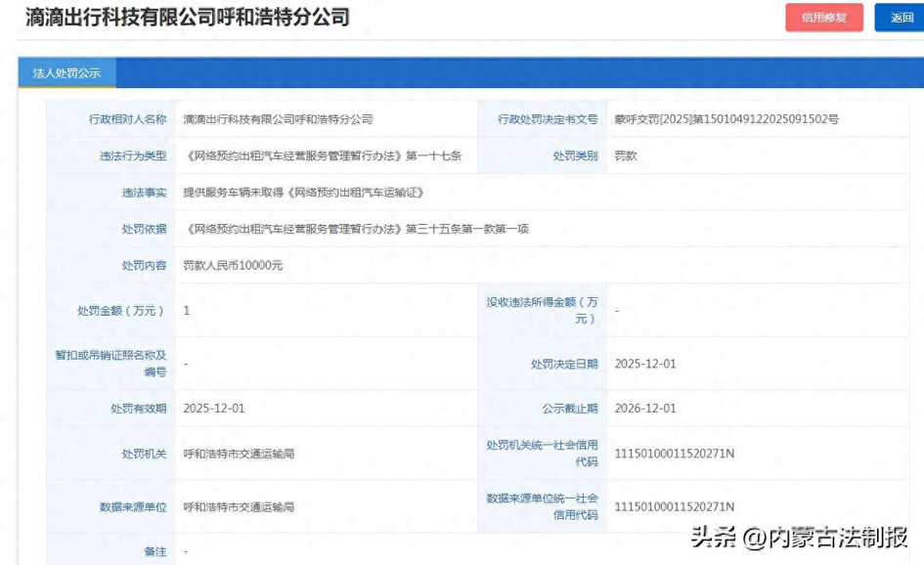
Task: Click the 公示截止期 date 2026-12-01
Action: (x=645, y=409)
